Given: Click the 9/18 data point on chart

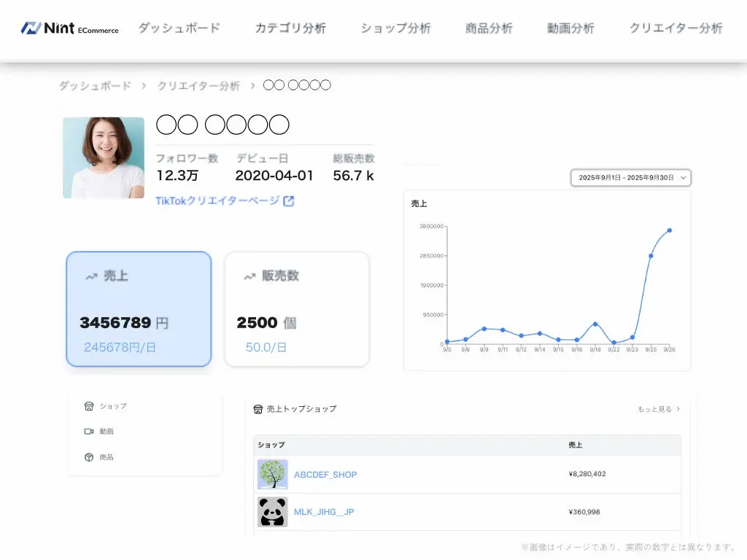Looking at the screenshot, I should point(595,324).
